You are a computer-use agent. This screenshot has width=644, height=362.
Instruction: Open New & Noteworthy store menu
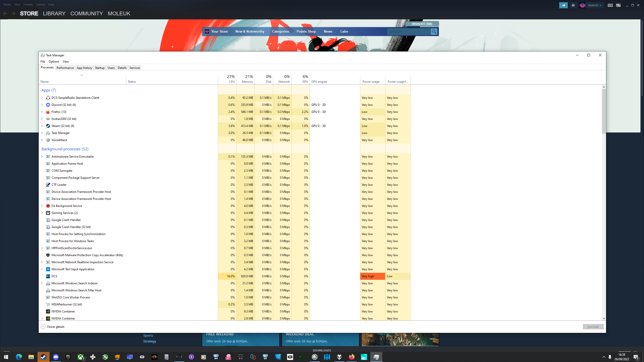click(250, 31)
